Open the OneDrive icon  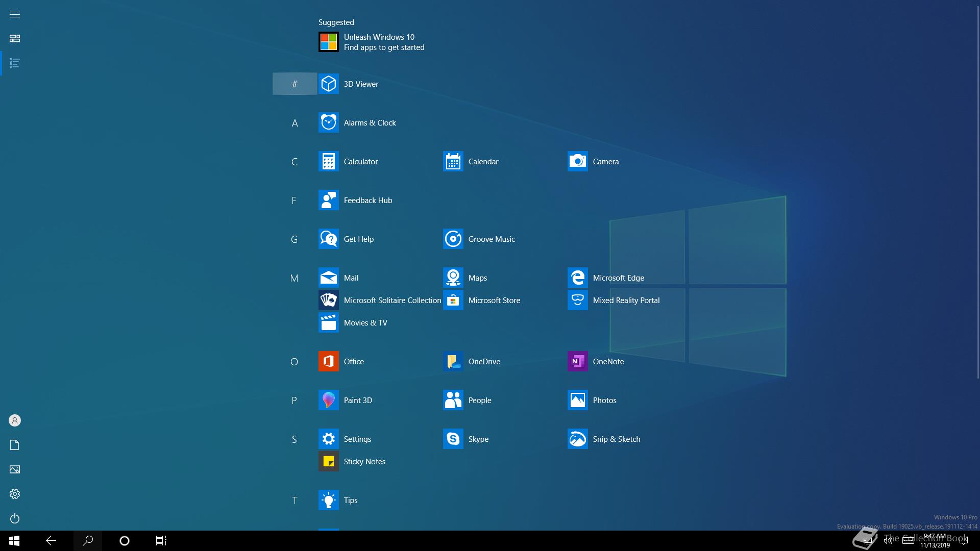[453, 361]
